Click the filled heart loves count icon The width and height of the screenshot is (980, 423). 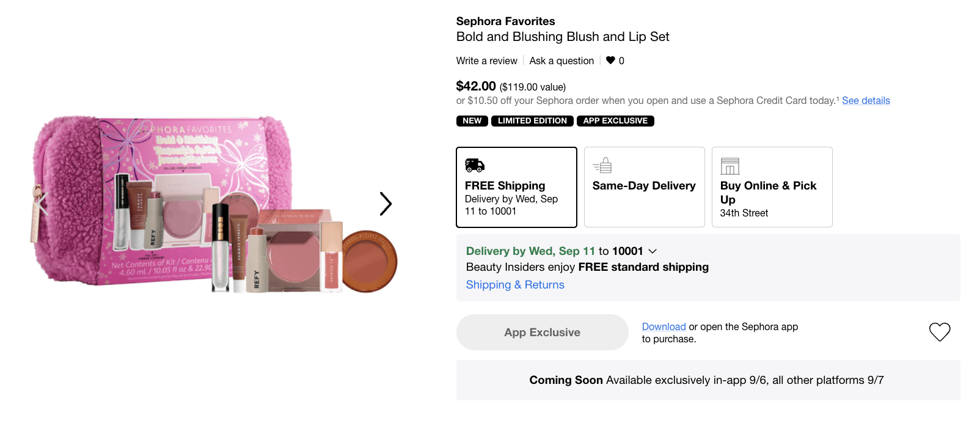pos(610,61)
